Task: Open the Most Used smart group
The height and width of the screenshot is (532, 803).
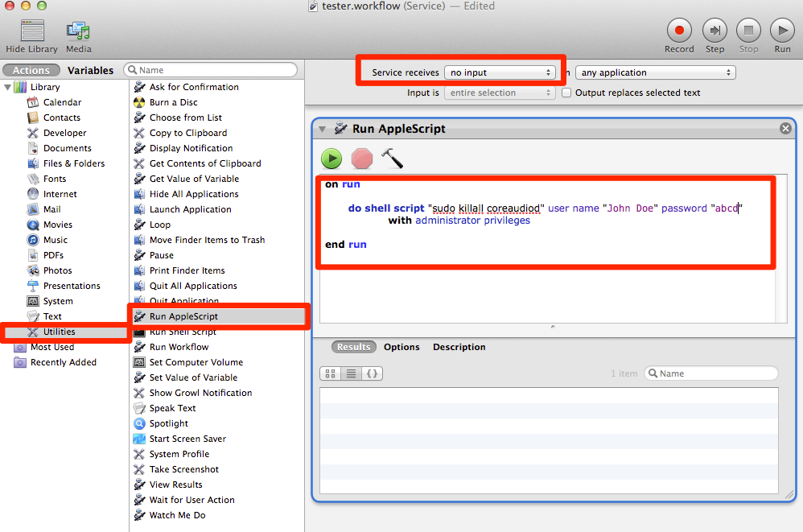Action: coord(51,347)
